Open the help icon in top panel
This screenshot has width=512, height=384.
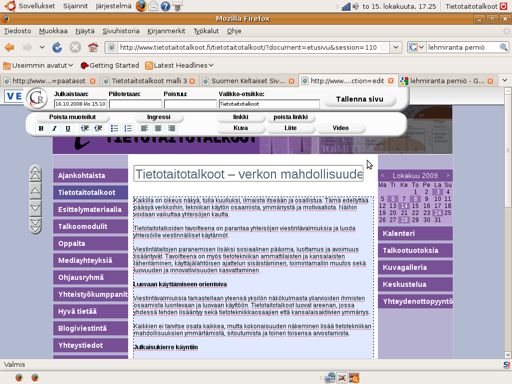165,6
